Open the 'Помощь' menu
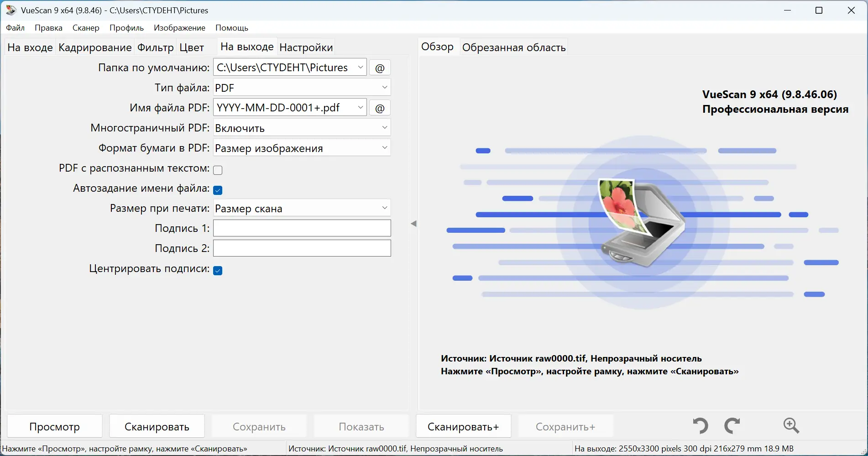 [x=232, y=28]
